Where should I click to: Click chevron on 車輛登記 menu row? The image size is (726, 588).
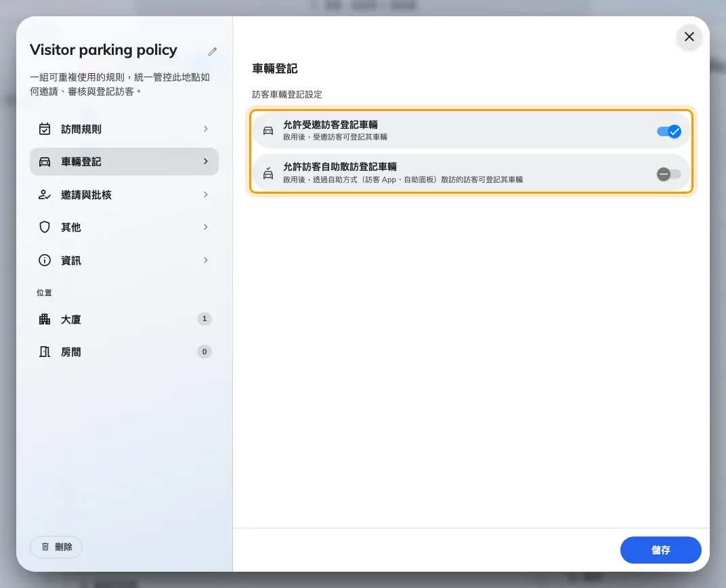tap(206, 161)
